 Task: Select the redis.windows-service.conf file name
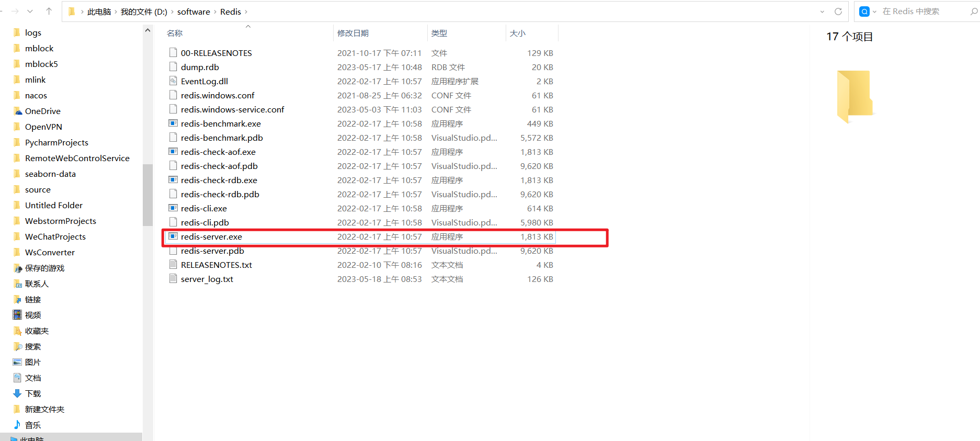coord(233,109)
